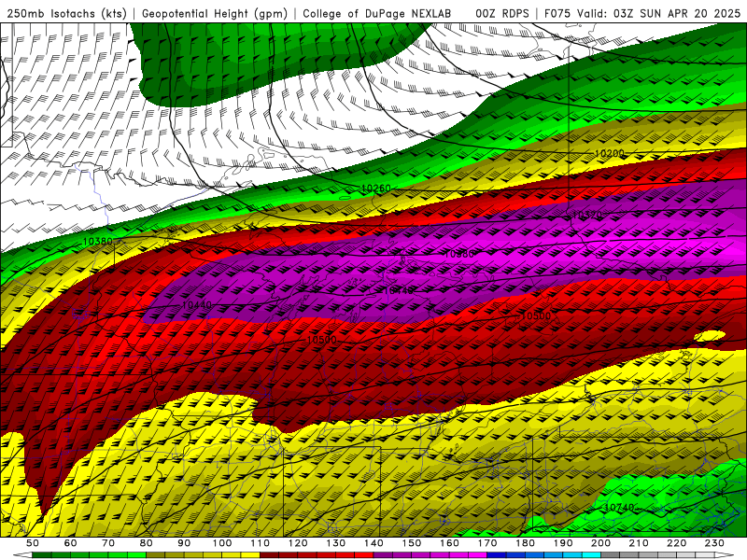The height and width of the screenshot is (560, 747).
Task: Click the 80 kts color bar label
Action: coord(147,543)
